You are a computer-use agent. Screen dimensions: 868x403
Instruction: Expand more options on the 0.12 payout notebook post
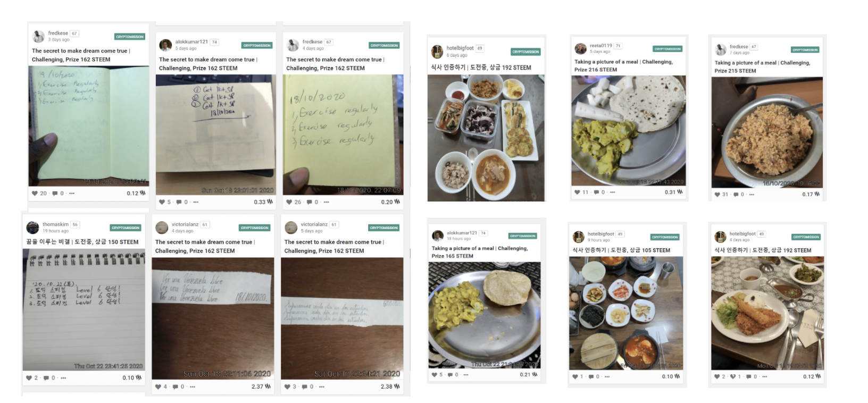[x=72, y=194]
